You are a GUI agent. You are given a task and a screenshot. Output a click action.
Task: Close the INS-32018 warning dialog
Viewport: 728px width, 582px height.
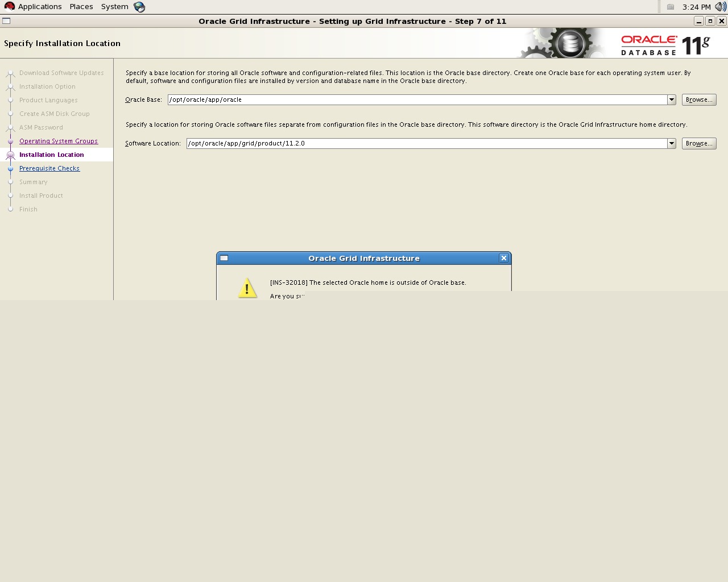tap(503, 258)
